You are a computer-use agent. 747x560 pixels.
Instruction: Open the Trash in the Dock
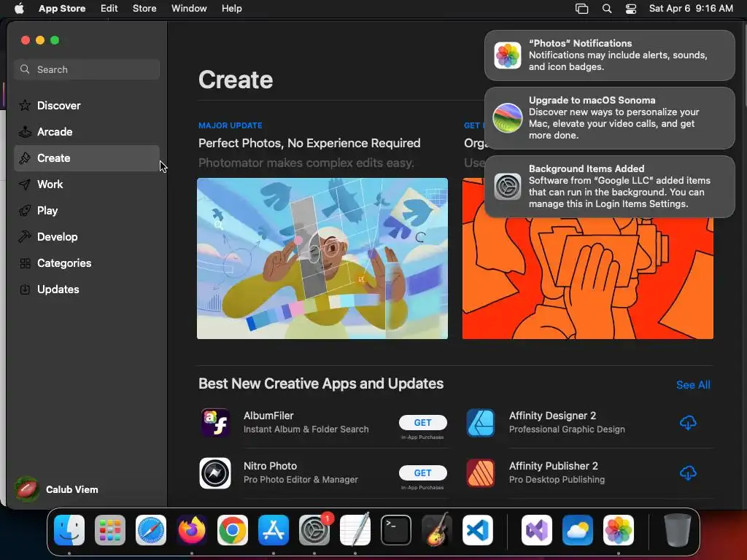678,530
